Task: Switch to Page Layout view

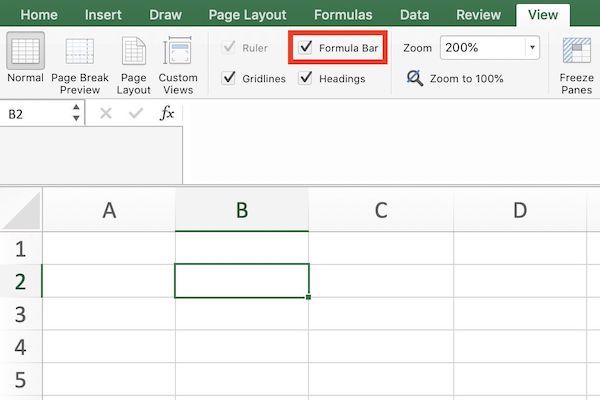Action: tap(134, 65)
